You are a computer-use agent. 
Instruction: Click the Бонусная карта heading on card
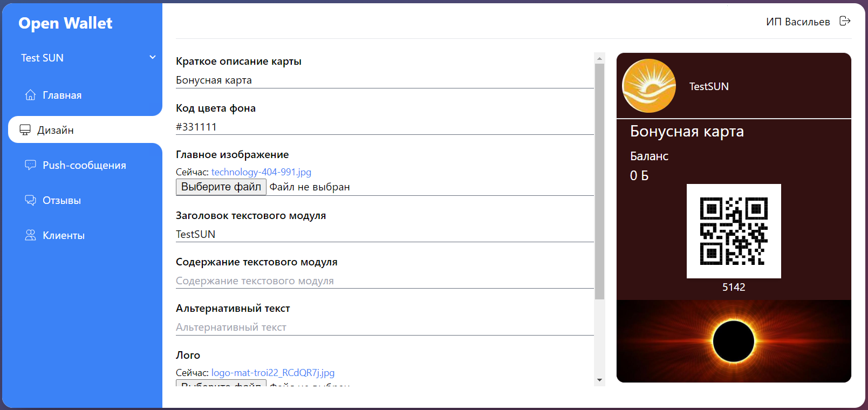tap(687, 131)
